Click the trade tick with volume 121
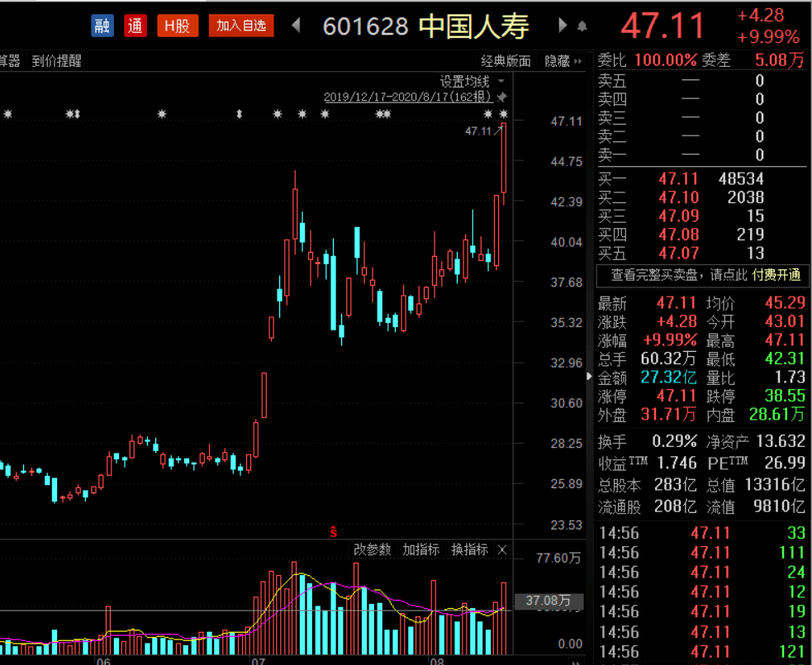Viewport: 812px width, 665px height. pyautogui.click(x=791, y=652)
